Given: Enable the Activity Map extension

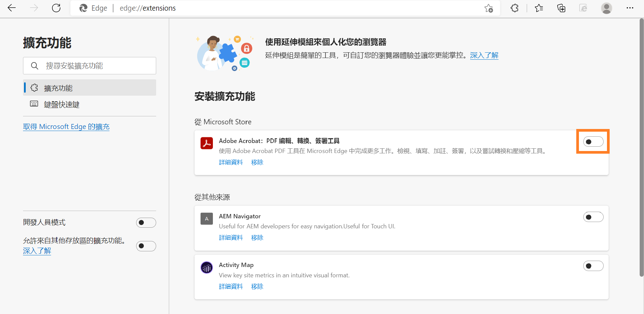Looking at the screenshot, I should click(593, 266).
